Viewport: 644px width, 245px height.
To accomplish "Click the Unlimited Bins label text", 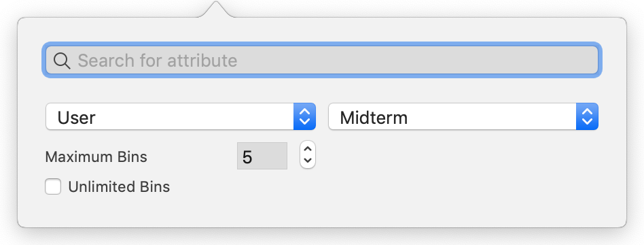I will pos(119,187).
